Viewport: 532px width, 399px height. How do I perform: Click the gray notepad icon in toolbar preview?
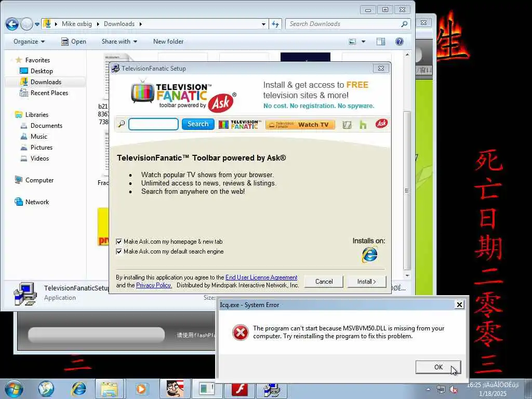click(x=347, y=125)
